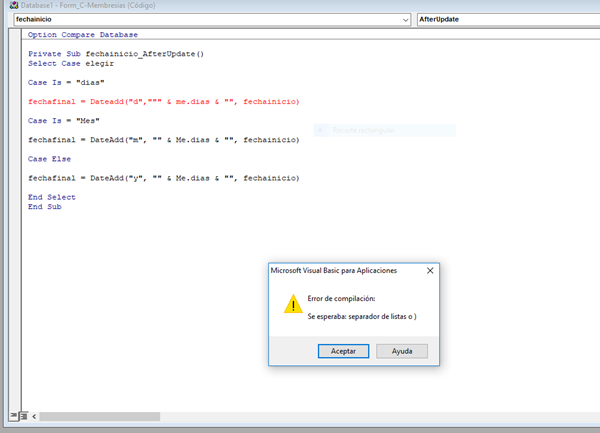Switch to full module view icon
The width and height of the screenshot is (600, 433).
pos(23,416)
